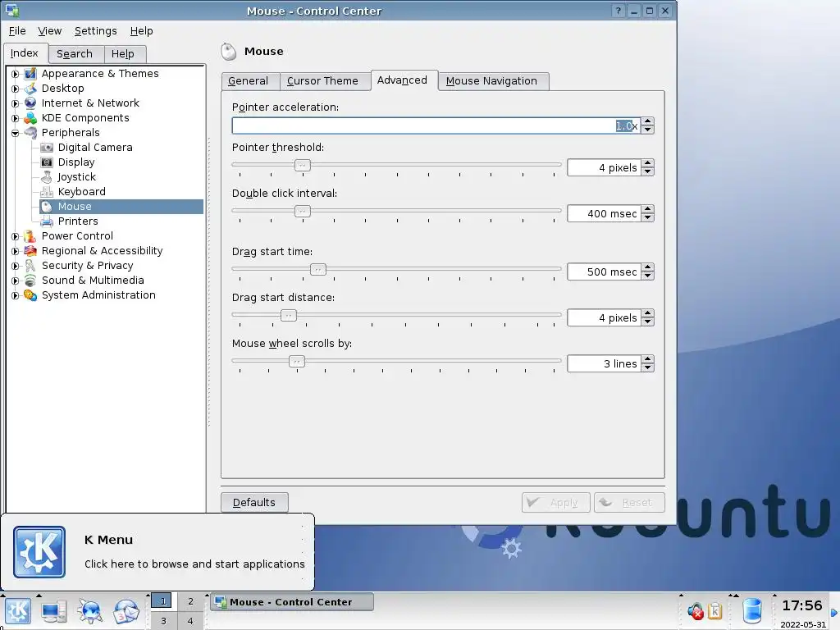Click the Appearance & Themes icon
This screenshot has height=630, width=840.
[x=30, y=73]
